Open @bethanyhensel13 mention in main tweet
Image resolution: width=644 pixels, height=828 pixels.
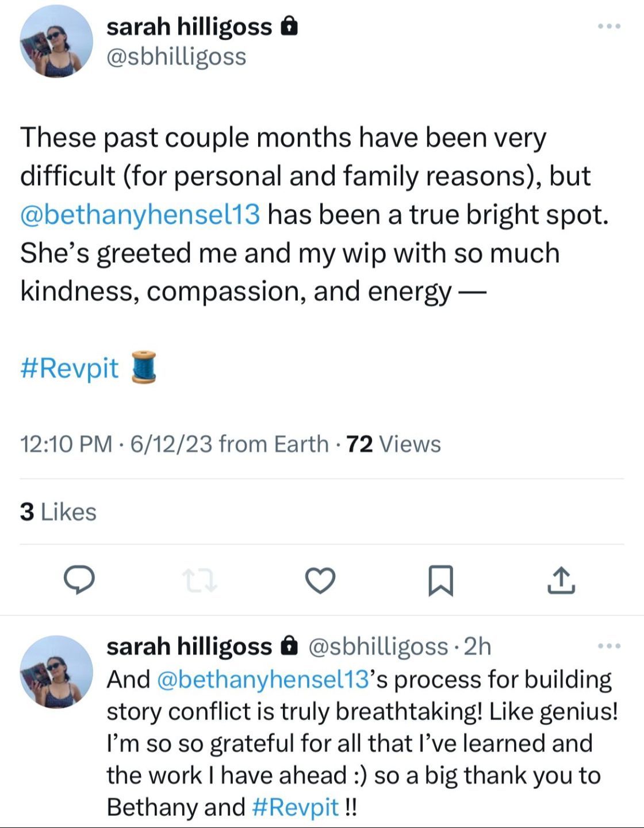point(140,214)
